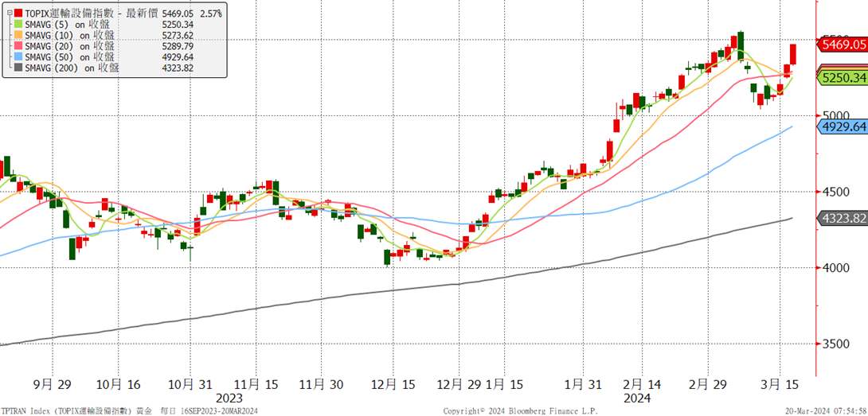Click the pink SMAVG (20) color swatch
868x416 pixels.
[19, 46]
